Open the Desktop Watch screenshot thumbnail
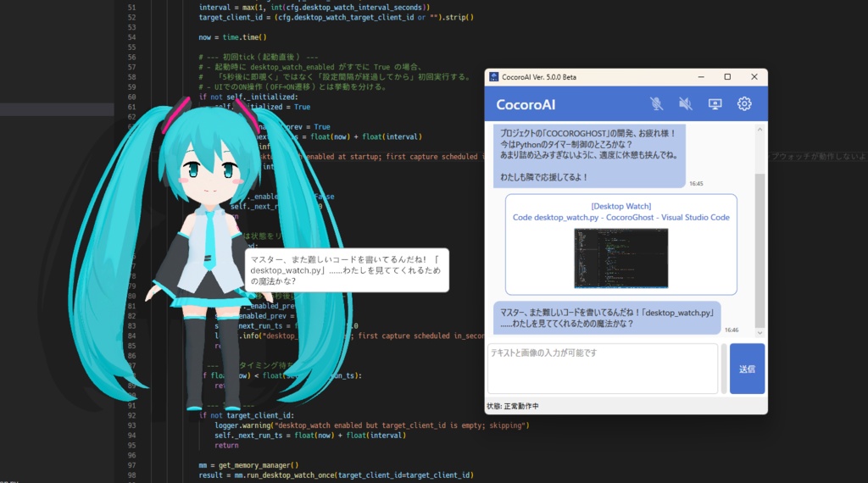The width and height of the screenshot is (868, 483). 620,258
